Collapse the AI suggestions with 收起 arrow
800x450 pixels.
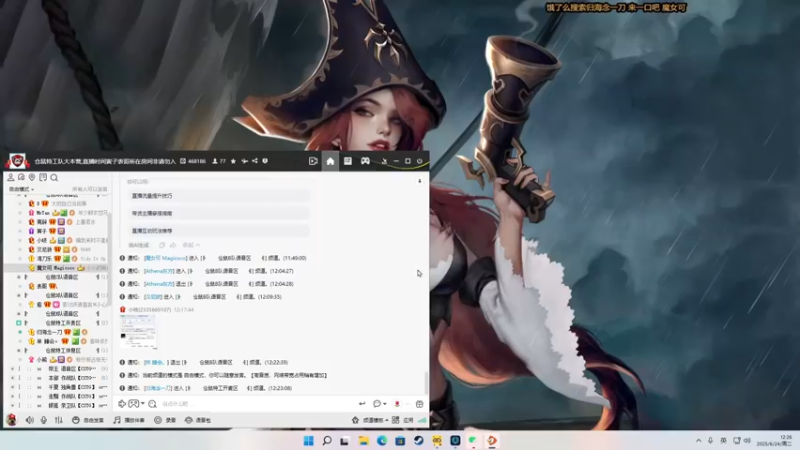(x=191, y=245)
